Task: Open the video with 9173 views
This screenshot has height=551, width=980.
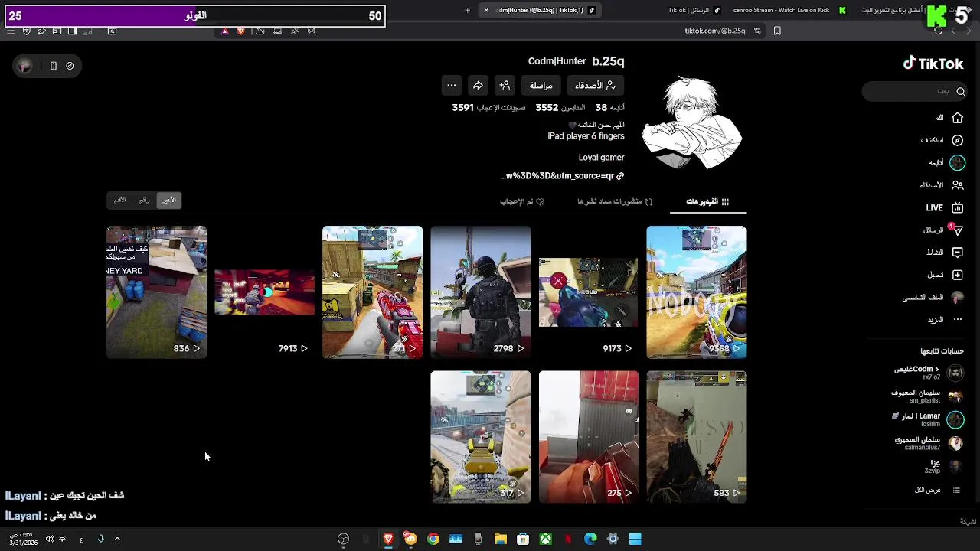Action: [589, 292]
